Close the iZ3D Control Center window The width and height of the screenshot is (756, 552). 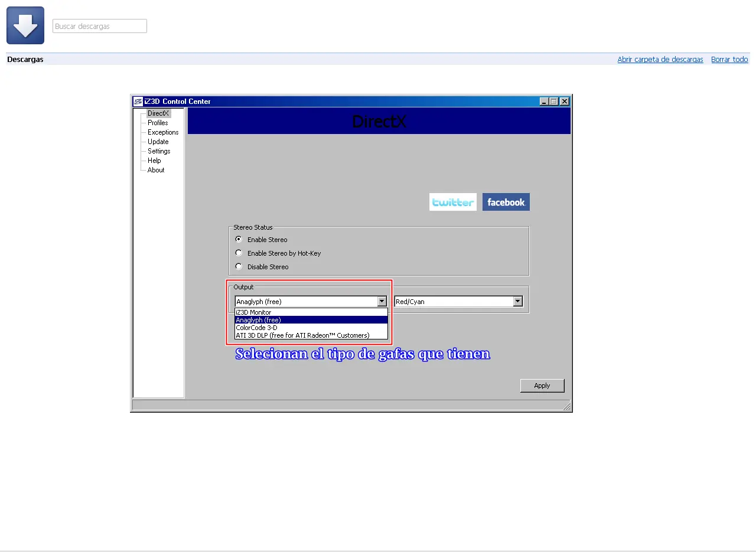(x=565, y=102)
